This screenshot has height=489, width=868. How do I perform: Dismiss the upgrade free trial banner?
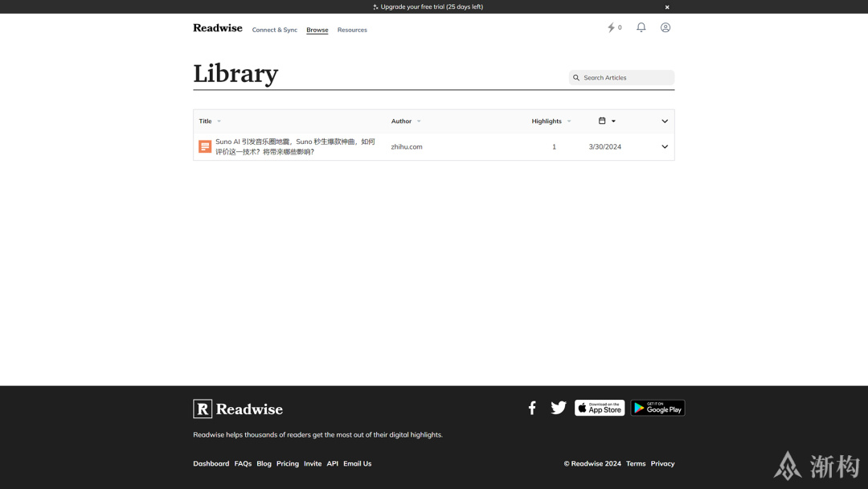pyautogui.click(x=667, y=7)
